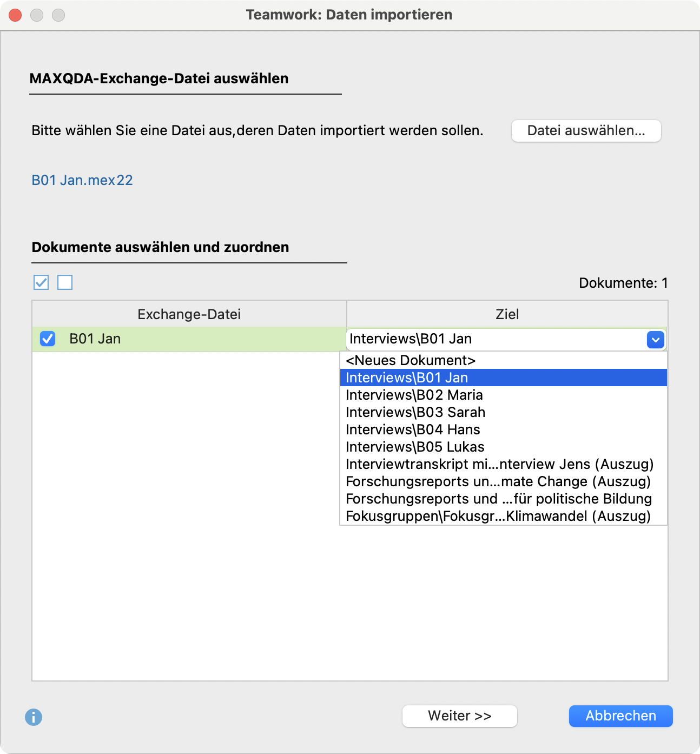
Task: Select Forschungsreports Climate Change (Auszug) entry
Action: (x=498, y=482)
